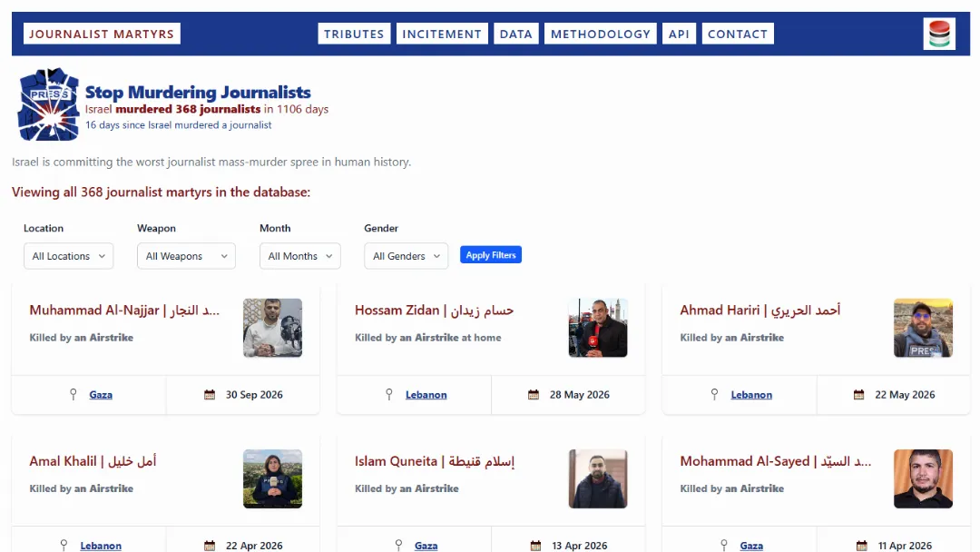Screen dimensions: 980x552
Task: Click Muhammad Al-Najjar's photo thumbnail
Action: (272, 328)
